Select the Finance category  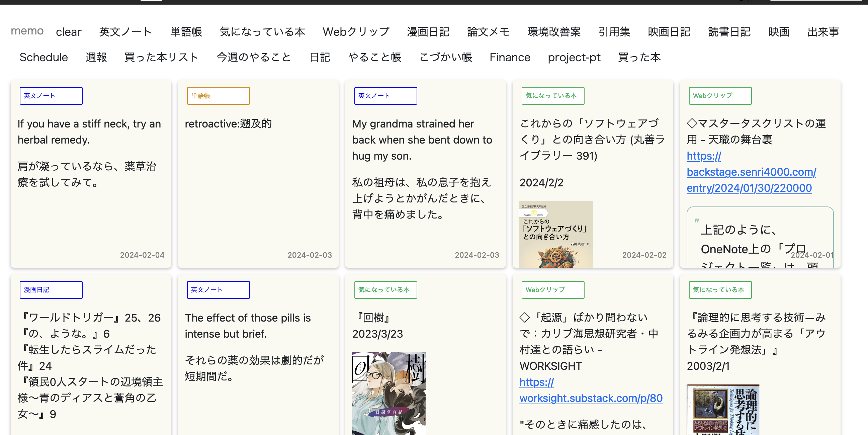click(510, 57)
